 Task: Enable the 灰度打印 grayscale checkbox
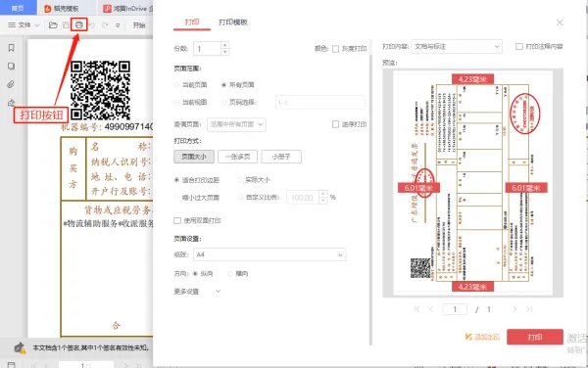click(x=335, y=49)
